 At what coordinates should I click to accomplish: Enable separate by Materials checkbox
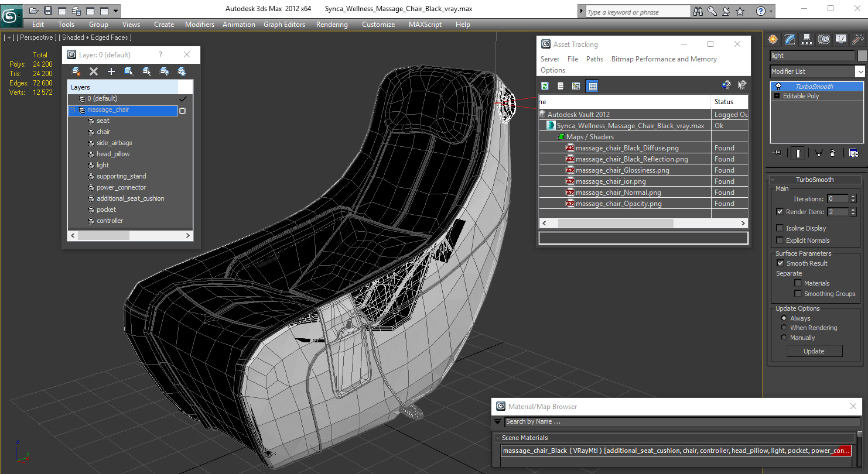pos(798,283)
